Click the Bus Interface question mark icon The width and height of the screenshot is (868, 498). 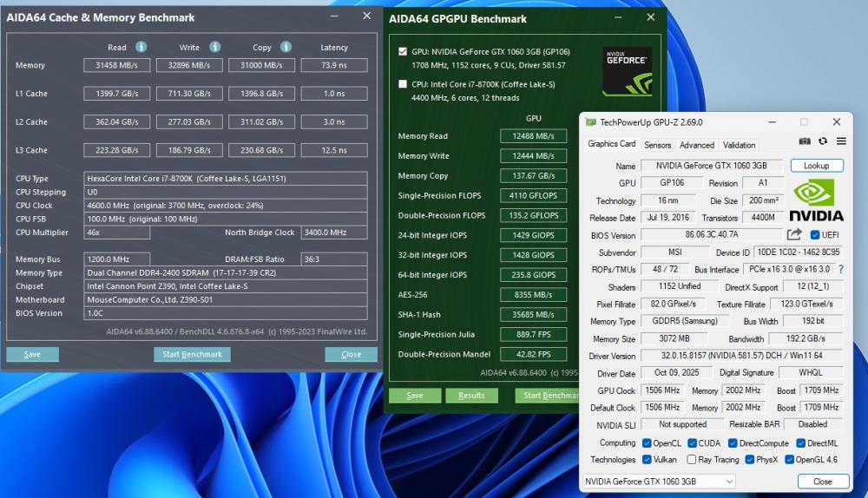tap(841, 269)
